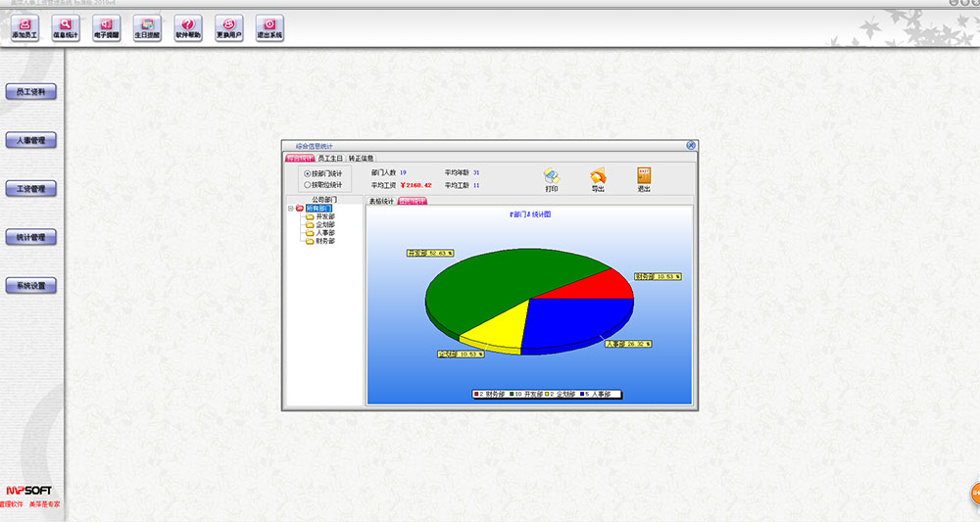Image resolution: width=980 pixels, height=522 pixels.
Task: Open the 生日提醒 birthday reminder icon
Action: tap(146, 27)
